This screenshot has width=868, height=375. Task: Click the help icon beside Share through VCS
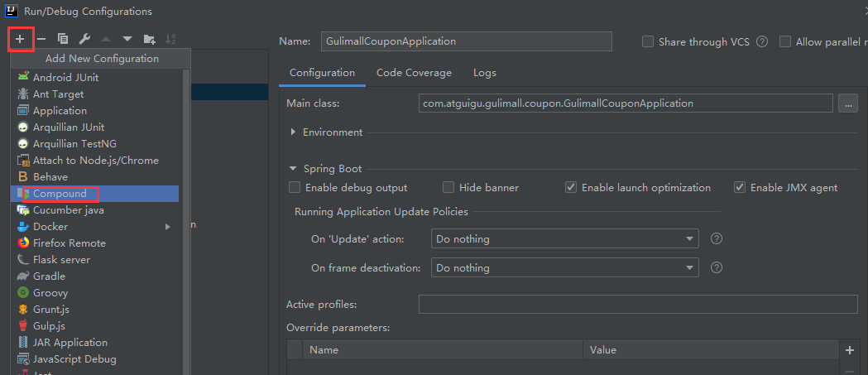pyautogui.click(x=762, y=41)
